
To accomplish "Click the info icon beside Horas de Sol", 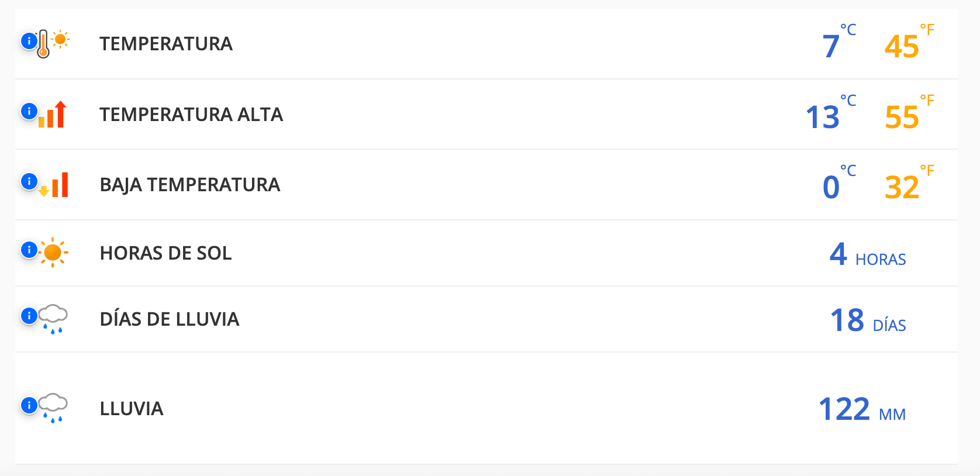I will coord(29,250).
